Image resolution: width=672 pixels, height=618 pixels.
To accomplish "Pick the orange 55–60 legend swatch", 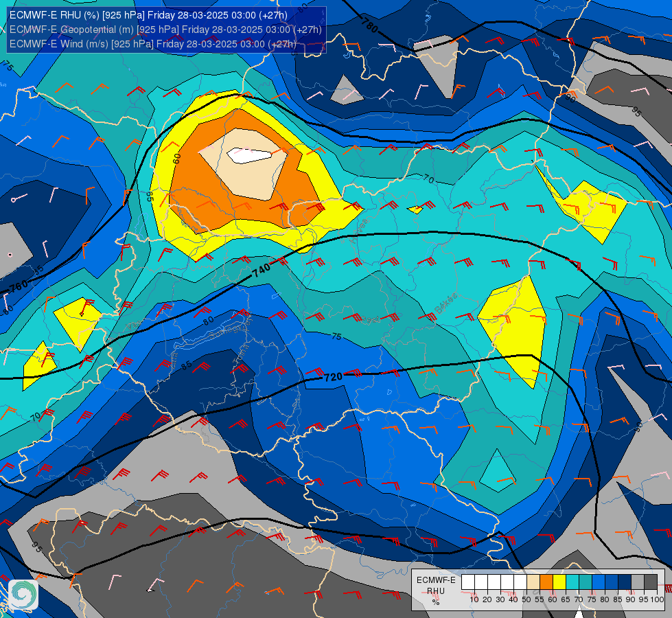I will (546, 582).
